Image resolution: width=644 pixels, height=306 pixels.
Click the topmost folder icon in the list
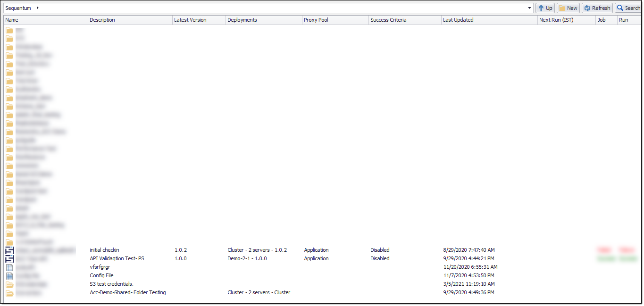9,30
